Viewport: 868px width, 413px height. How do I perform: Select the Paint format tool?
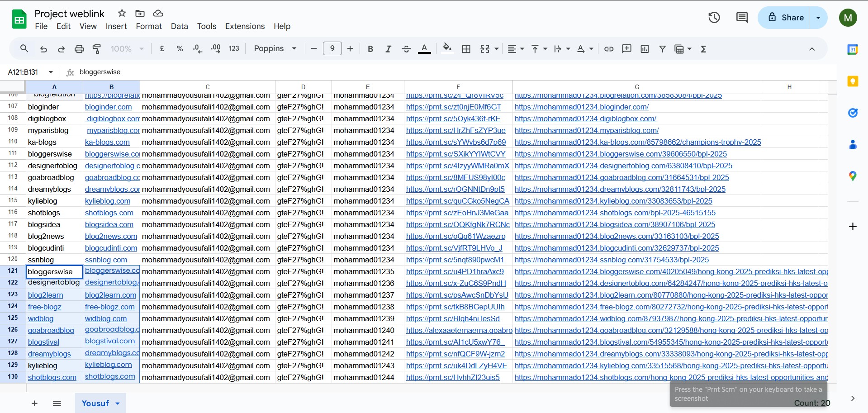[97, 49]
